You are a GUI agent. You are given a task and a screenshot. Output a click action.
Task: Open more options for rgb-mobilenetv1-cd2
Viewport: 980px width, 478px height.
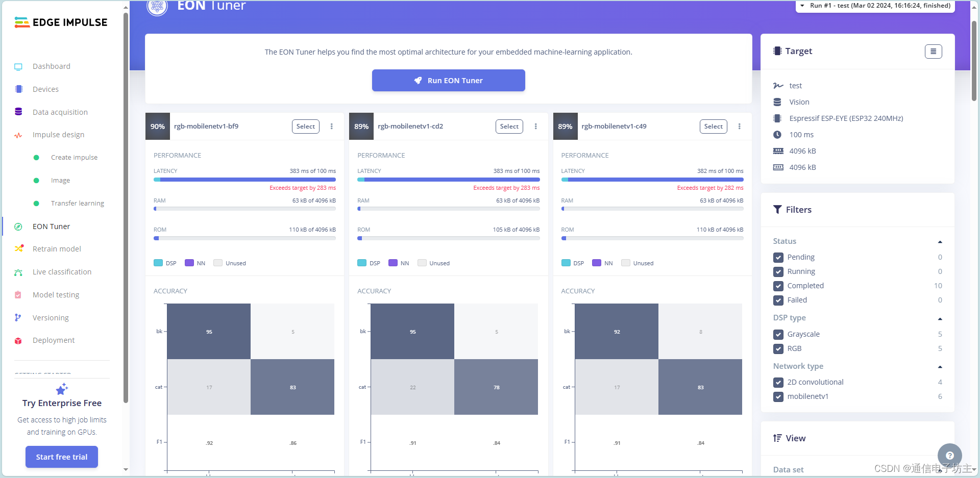(535, 127)
